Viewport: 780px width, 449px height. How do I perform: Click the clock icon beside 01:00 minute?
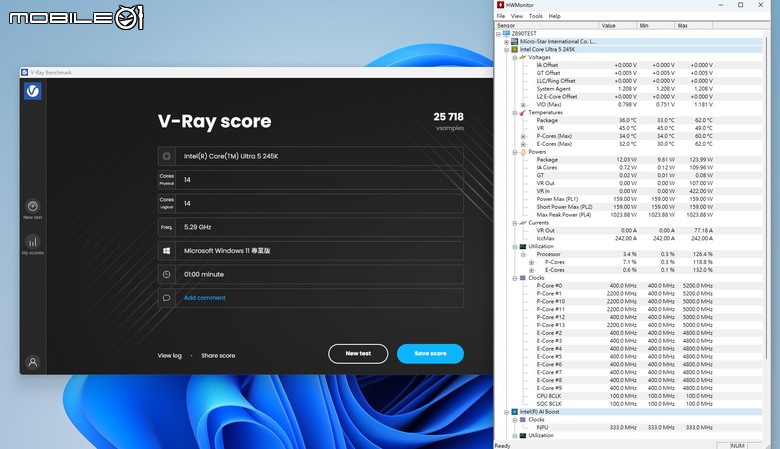click(167, 274)
